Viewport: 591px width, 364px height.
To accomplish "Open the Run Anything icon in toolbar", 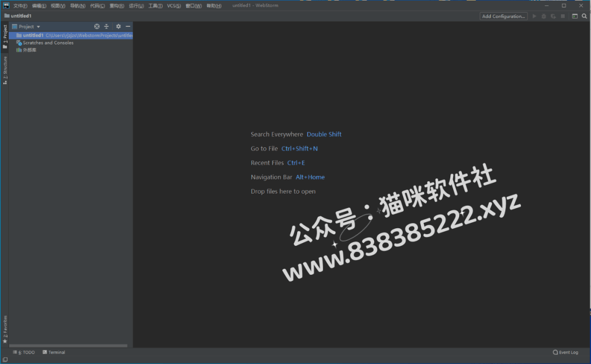I will (575, 16).
